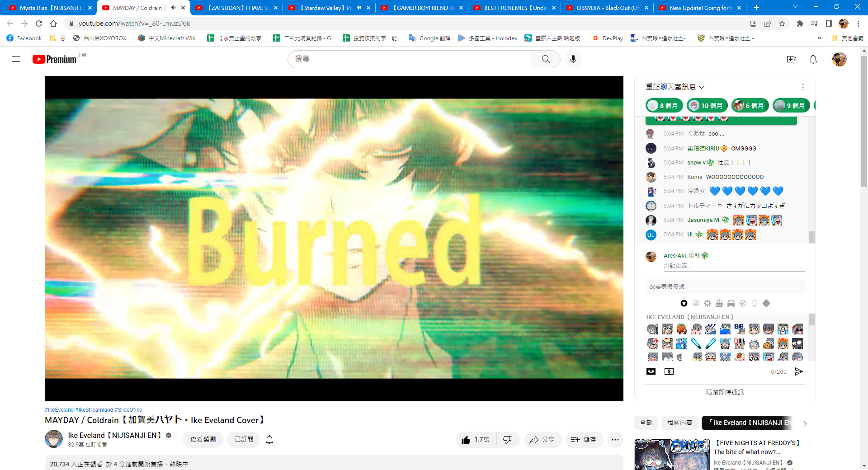868x470 pixels.
Task: Click the emoji picker scrollbar thumb
Action: pos(811,320)
